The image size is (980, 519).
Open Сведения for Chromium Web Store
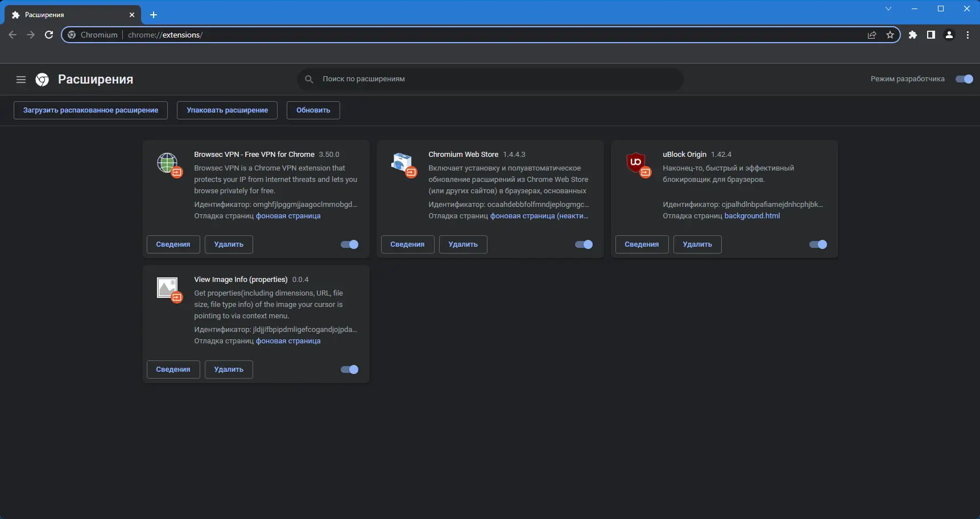pos(408,244)
